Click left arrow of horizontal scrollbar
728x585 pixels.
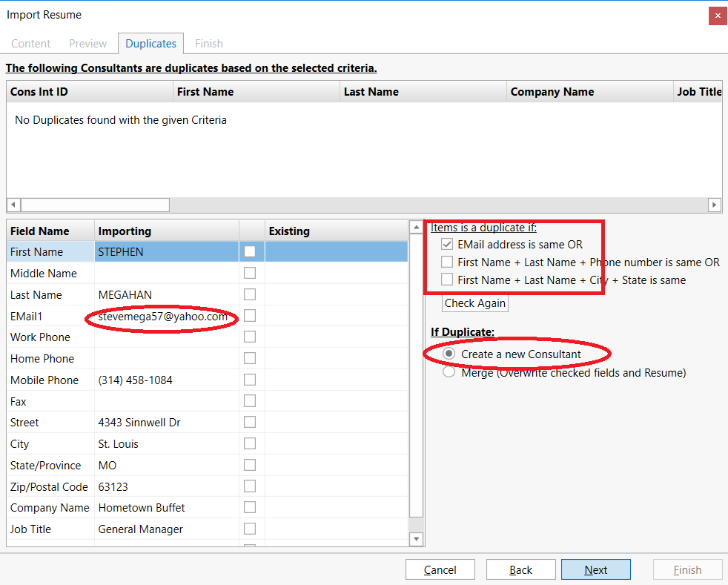(13, 205)
